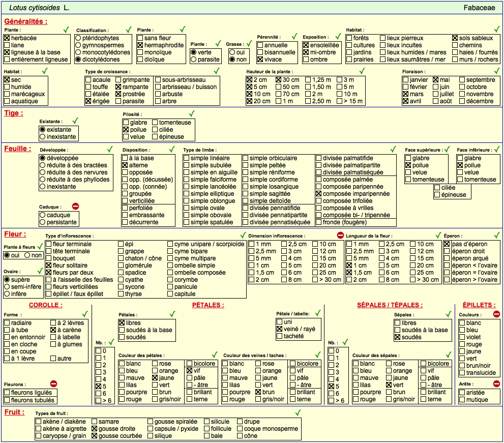Click the Tige section heading

[14, 113]
